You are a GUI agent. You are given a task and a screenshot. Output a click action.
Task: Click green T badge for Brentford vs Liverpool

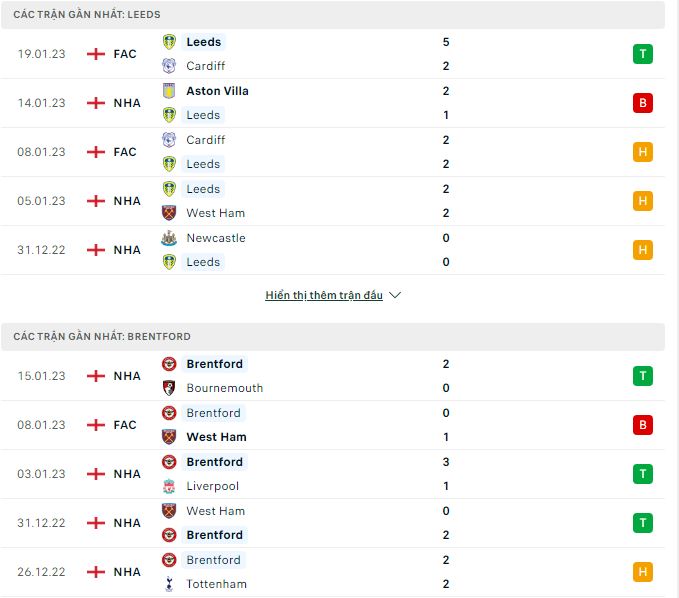(x=643, y=474)
